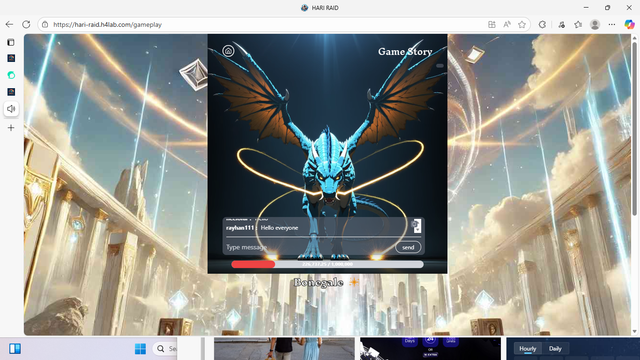This screenshot has width=640, height=360.
Task: Activate Read aloud icon
Action: (x=507, y=24)
